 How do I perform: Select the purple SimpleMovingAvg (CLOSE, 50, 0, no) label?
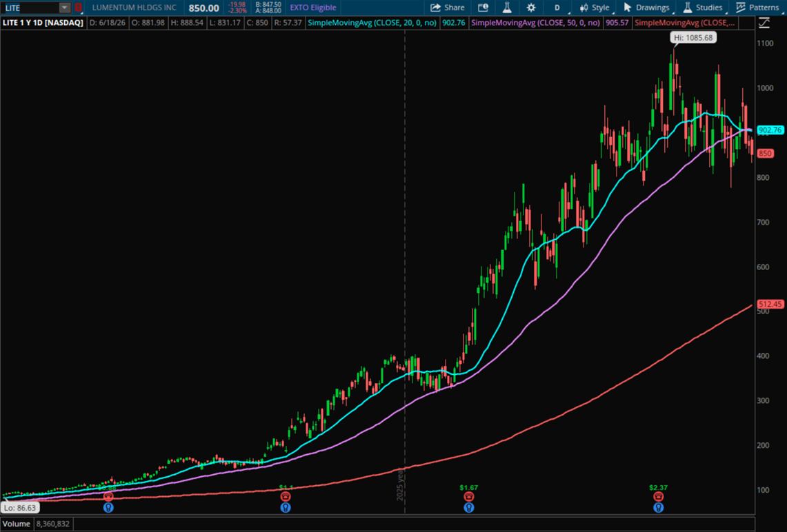click(535, 23)
